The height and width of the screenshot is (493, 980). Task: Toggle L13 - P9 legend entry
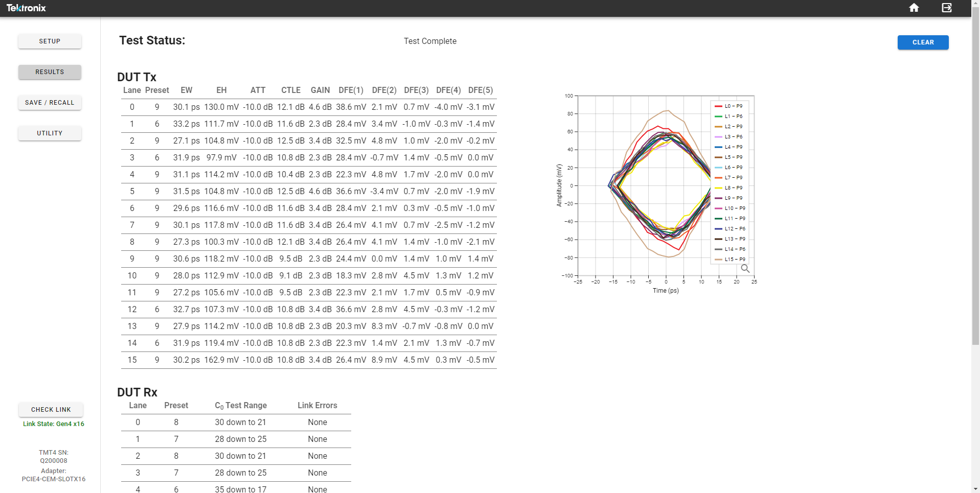click(x=730, y=239)
